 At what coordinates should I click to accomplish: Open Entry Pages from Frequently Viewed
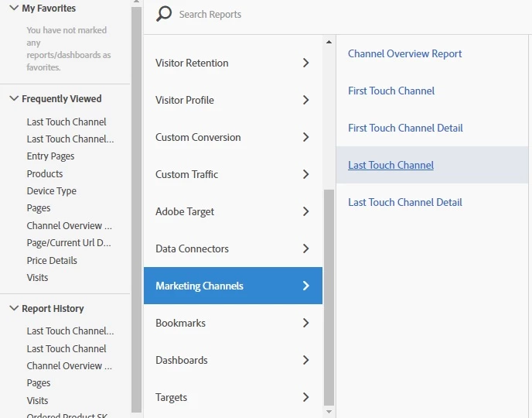[x=50, y=156]
